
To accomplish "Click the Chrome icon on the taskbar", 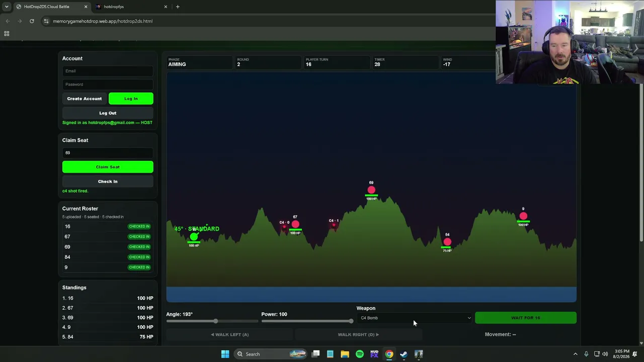I will click(389, 354).
